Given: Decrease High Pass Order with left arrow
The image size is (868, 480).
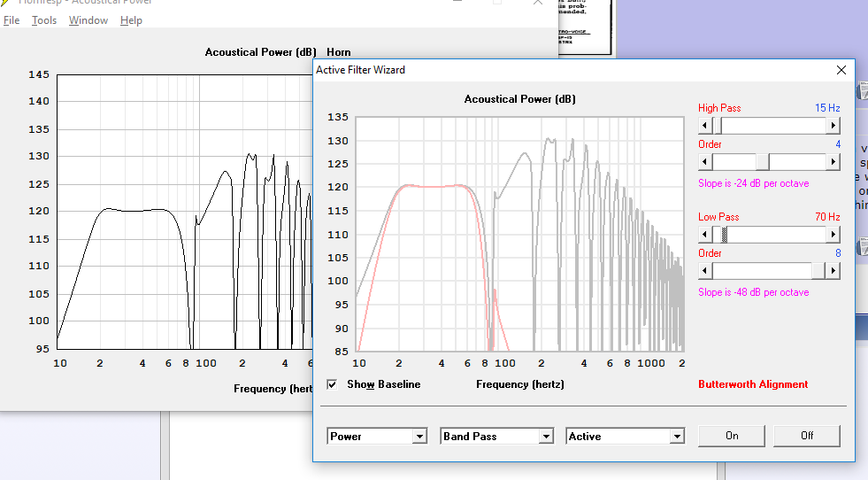Looking at the screenshot, I should click(704, 162).
